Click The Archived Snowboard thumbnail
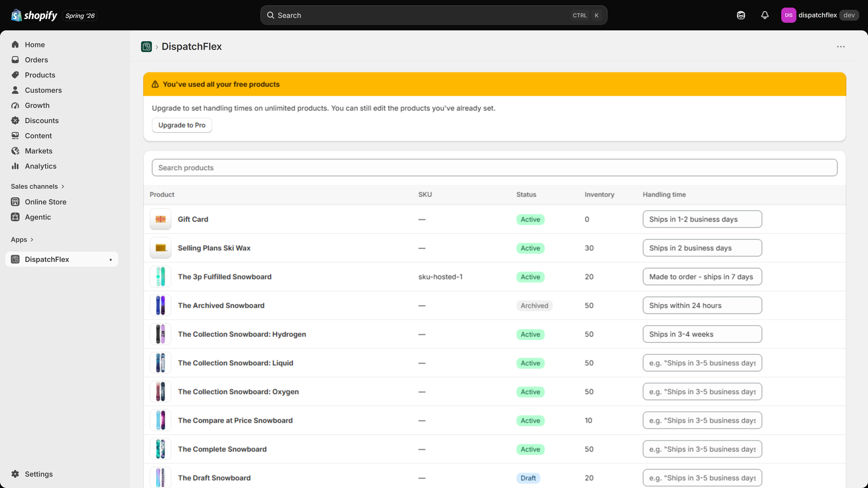 tap(161, 305)
